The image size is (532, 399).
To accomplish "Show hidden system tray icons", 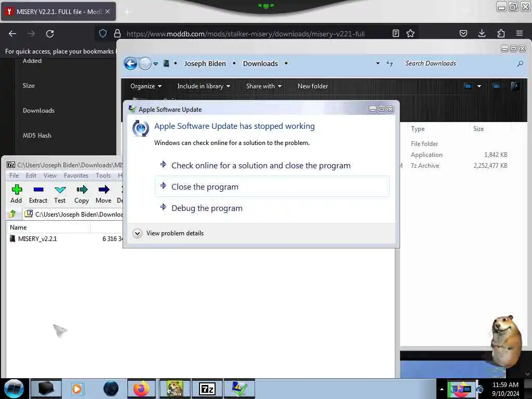I will pos(442,389).
